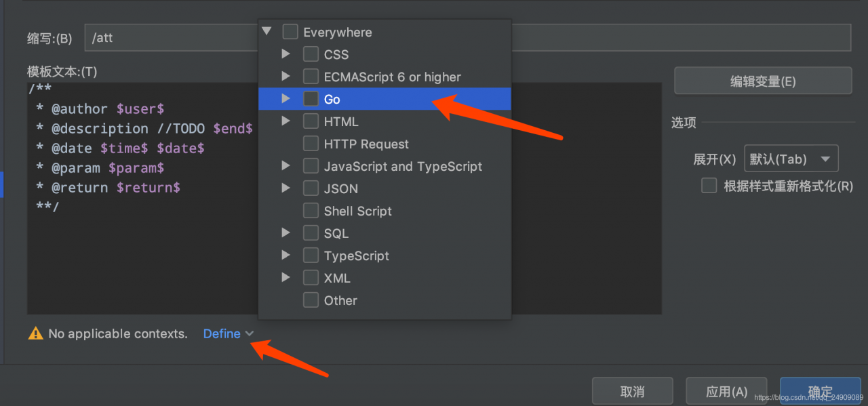
Task: Collapse the Everywhere tree node
Action: tap(267, 32)
